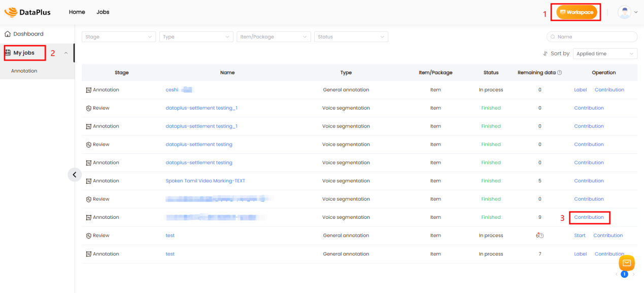Select My jobs in the sidebar
644x293 pixels.
coord(24,53)
